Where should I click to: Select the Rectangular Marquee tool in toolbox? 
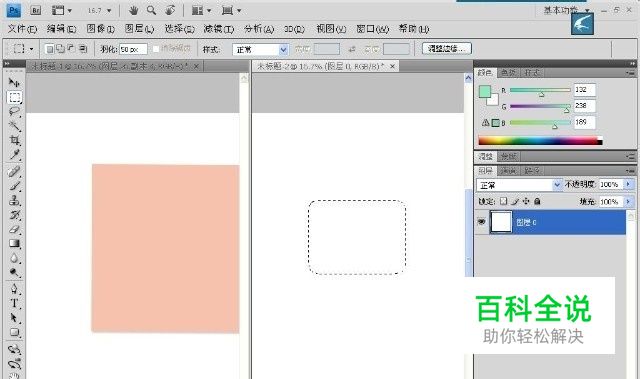point(14,97)
